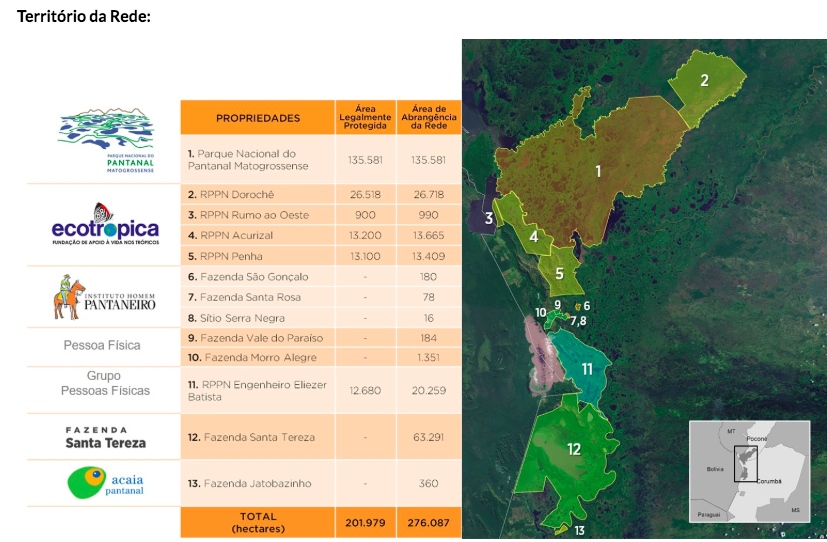Click the orange TOTAL (hectares) cell

pyautogui.click(x=258, y=521)
